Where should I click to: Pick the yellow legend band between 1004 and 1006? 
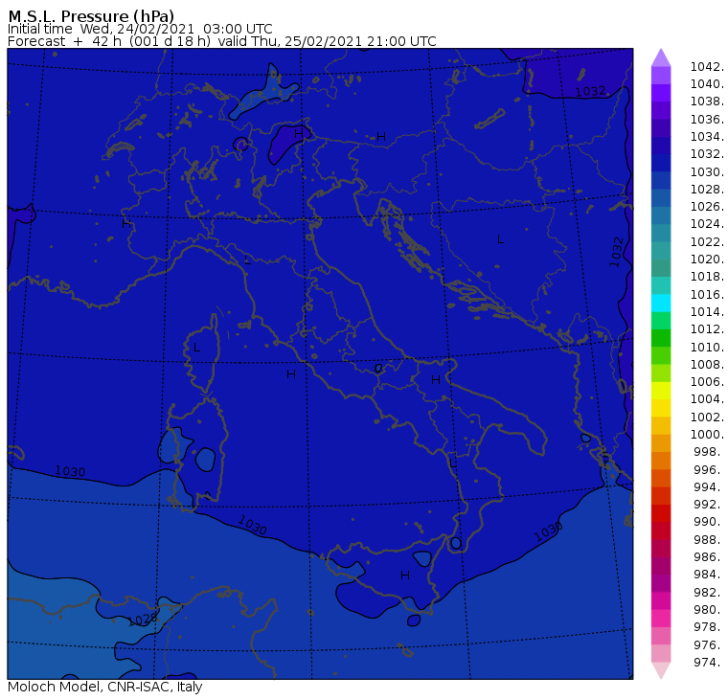[661, 391]
